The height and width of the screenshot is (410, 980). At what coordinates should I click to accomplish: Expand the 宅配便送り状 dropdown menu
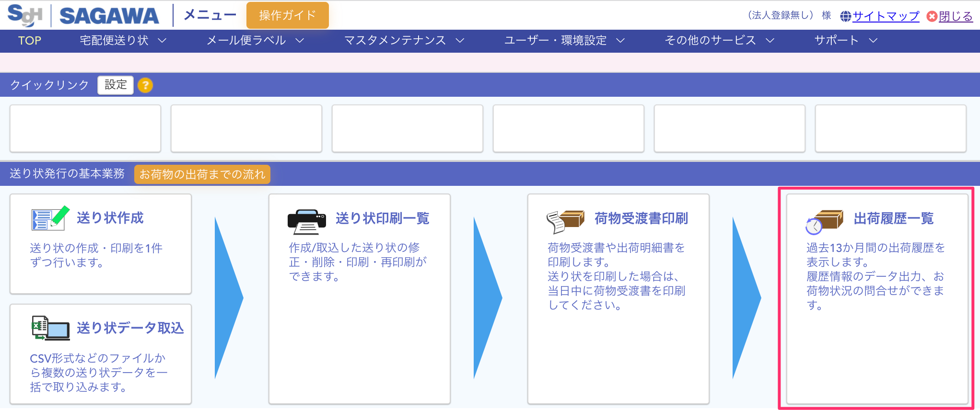click(123, 41)
